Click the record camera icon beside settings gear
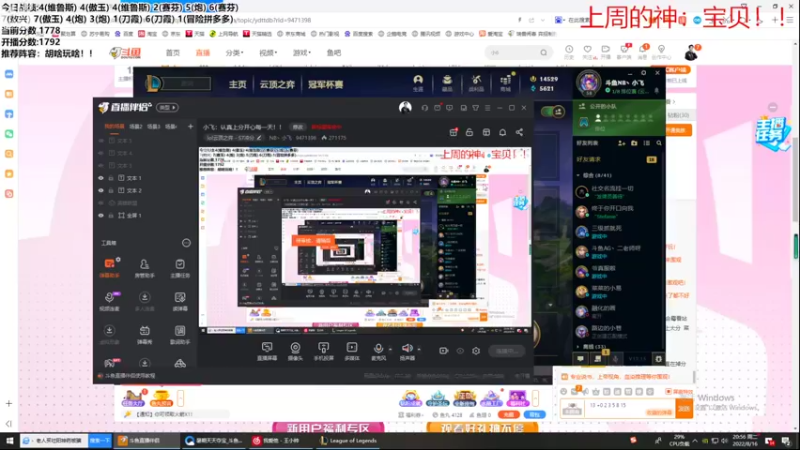 (443, 351)
